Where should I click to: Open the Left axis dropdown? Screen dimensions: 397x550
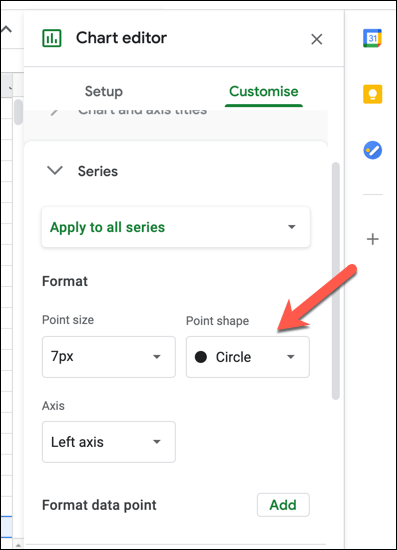coord(109,442)
